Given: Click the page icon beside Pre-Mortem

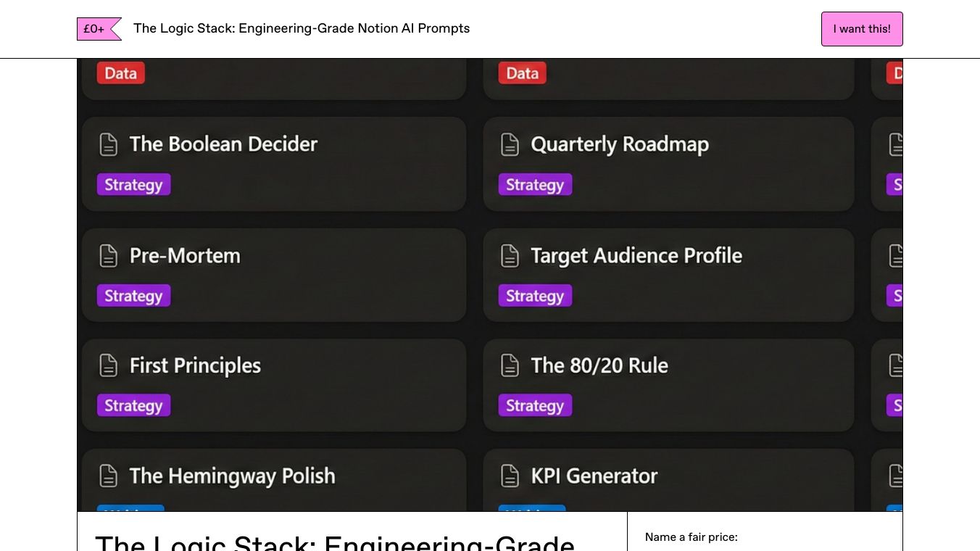Looking at the screenshot, I should 108,256.
